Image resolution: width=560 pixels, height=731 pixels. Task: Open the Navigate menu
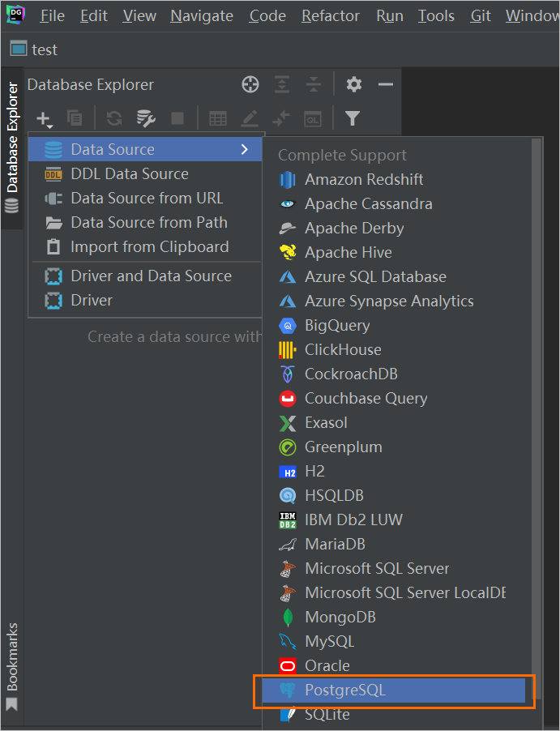202,16
